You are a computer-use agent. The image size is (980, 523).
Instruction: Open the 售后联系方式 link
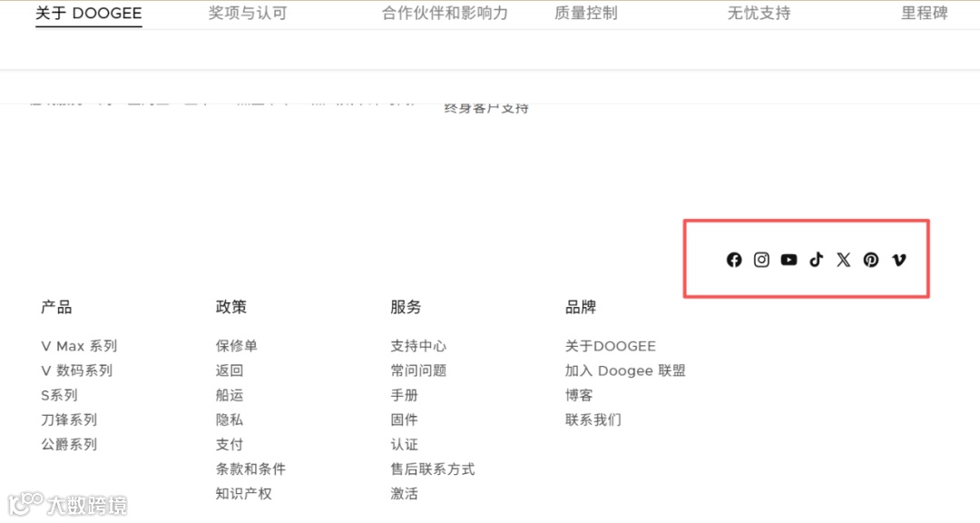[433, 469]
